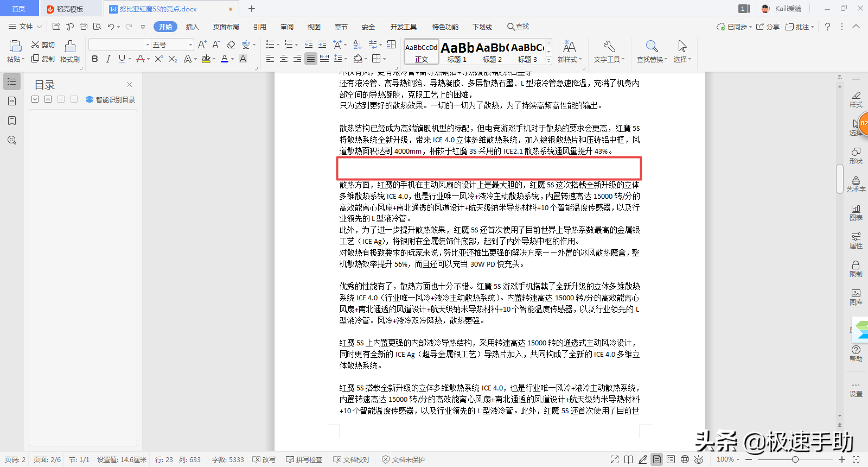Toggle 改写 overwrite mode in status bar
Screen dimensions: 868x467
264,459
